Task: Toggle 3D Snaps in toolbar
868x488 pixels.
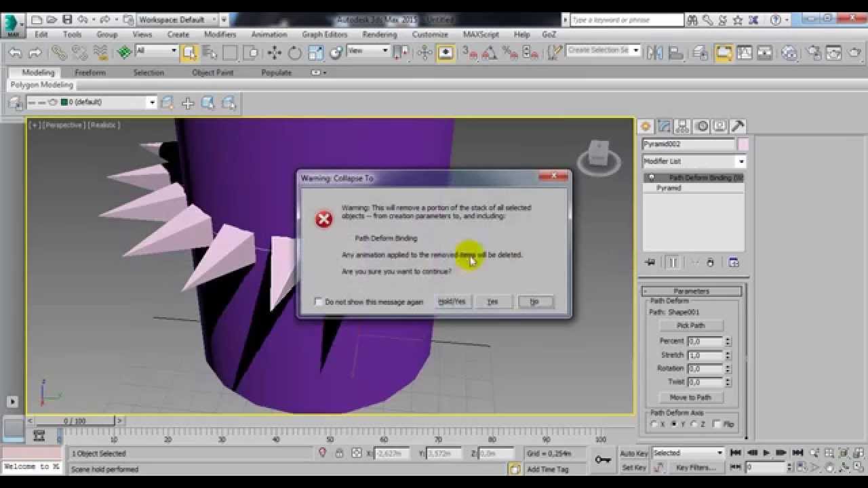Action: point(469,52)
